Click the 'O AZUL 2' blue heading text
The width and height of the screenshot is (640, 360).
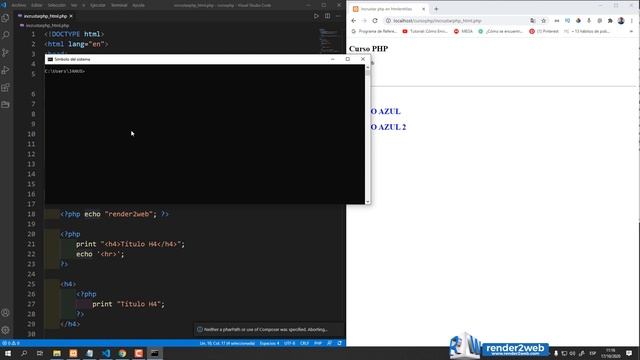pyautogui.click(x=388, y=127)
